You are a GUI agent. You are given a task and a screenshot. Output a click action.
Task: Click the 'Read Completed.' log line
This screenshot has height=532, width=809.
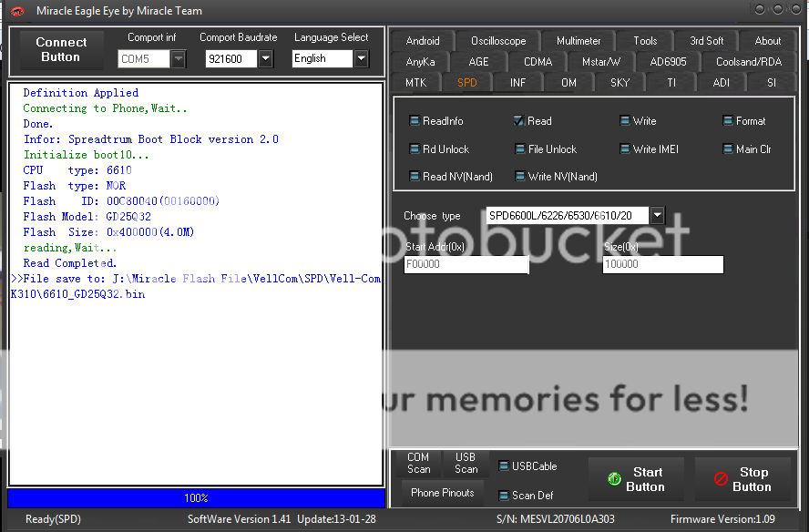[x=69, y=263]
